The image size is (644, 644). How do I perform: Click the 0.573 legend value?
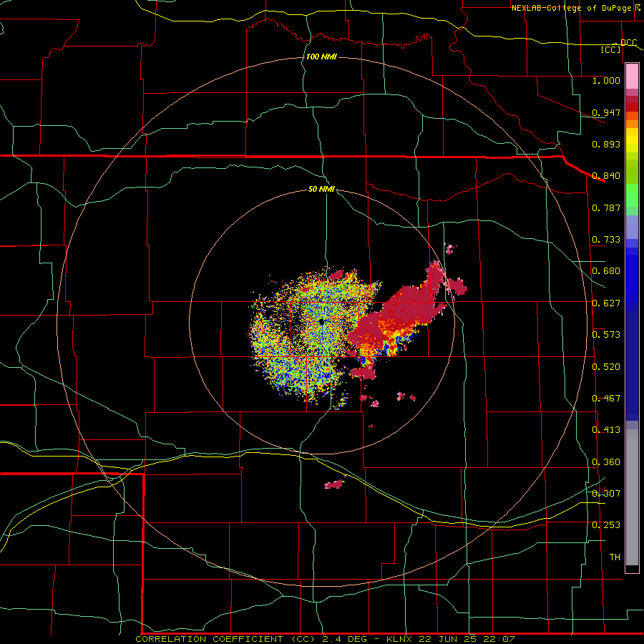(606, 335)
